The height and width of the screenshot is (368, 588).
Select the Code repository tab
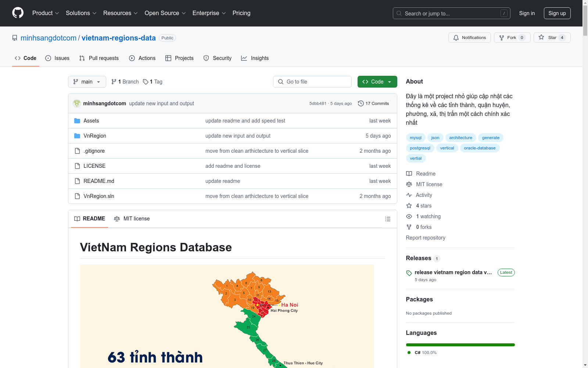(26, 58)
